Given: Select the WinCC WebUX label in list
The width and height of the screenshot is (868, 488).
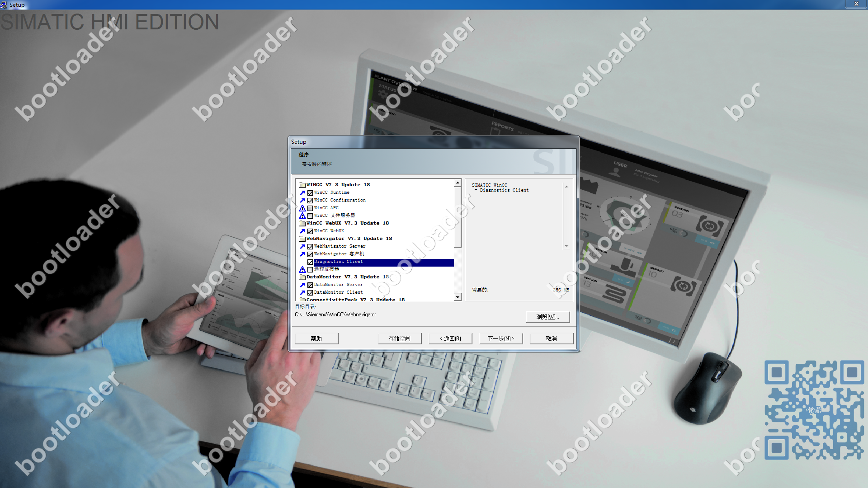Looking at the screenshot, I should click(329, 231).
